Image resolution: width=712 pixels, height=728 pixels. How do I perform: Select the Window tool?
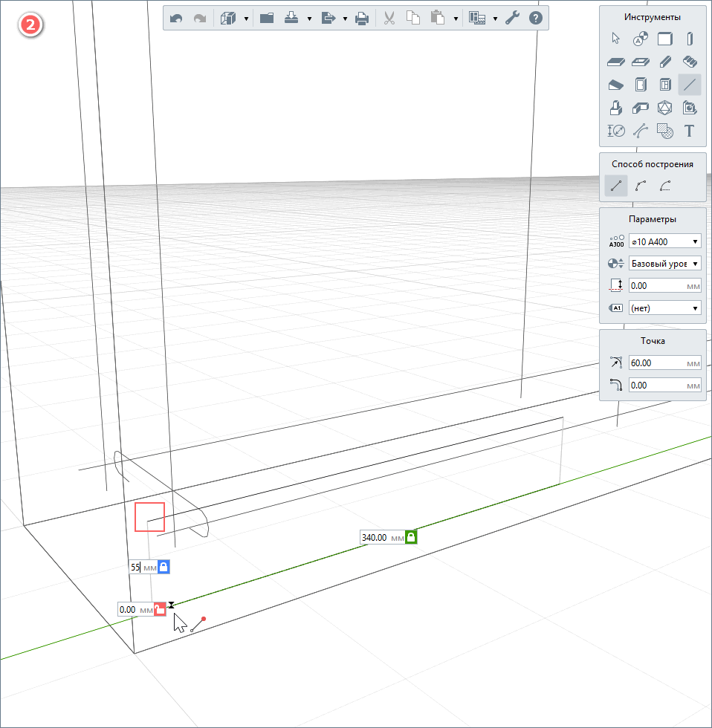664,85
